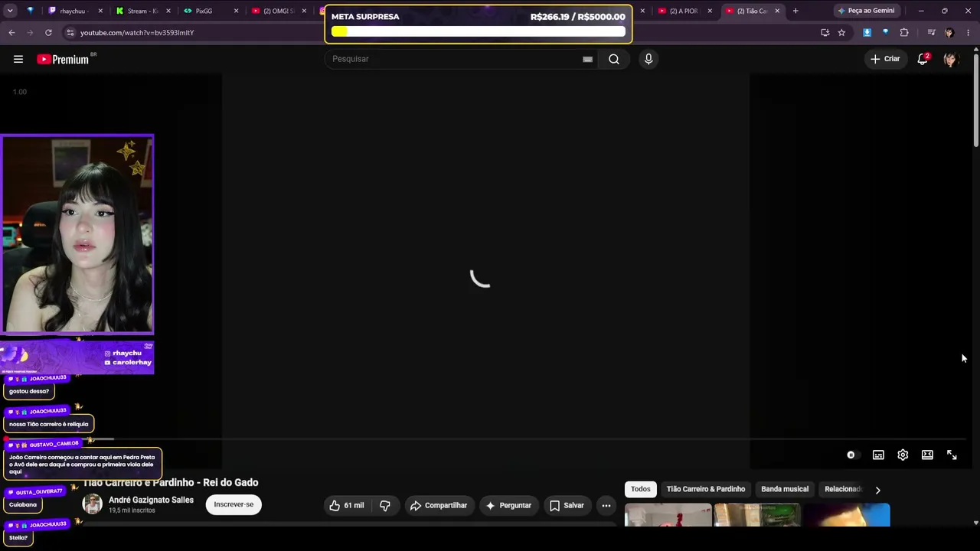Close the active Tião Carreiro tab

click(x=777, y=11)
